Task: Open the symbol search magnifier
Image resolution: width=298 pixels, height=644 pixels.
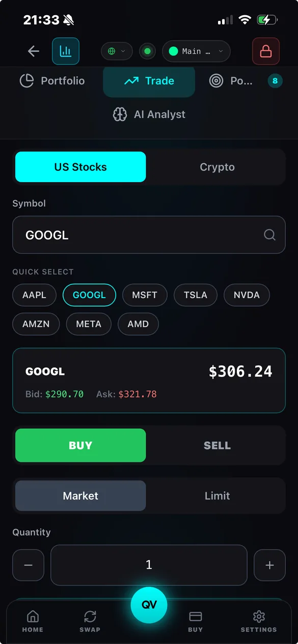Action: (269, 235)
